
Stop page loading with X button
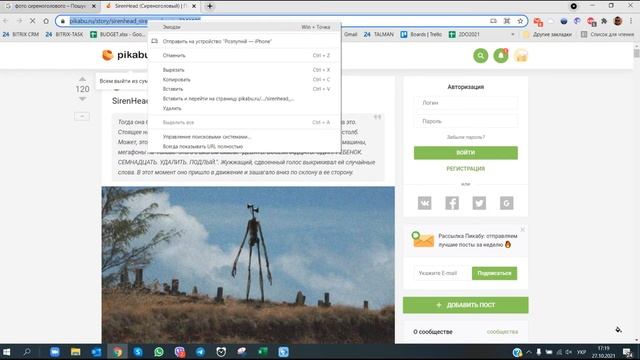pos(33,21)
